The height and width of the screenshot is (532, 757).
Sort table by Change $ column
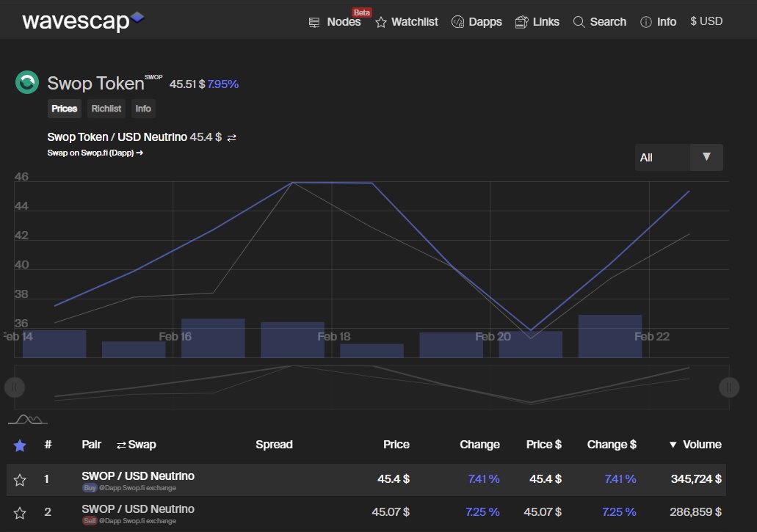(611, 444)
